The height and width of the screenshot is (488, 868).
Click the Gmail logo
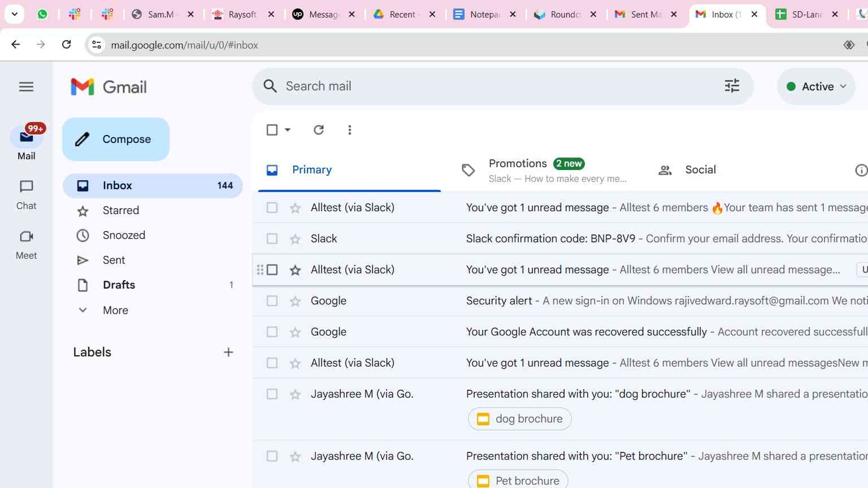108,86
